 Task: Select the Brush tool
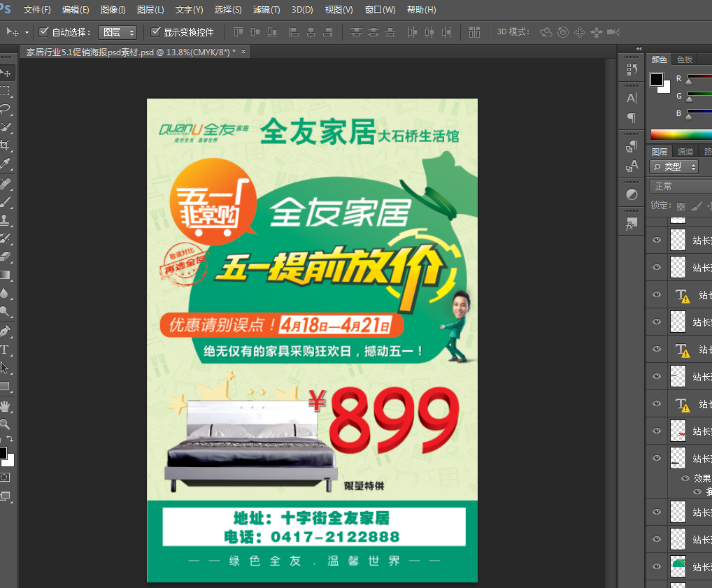pos(5,201)
